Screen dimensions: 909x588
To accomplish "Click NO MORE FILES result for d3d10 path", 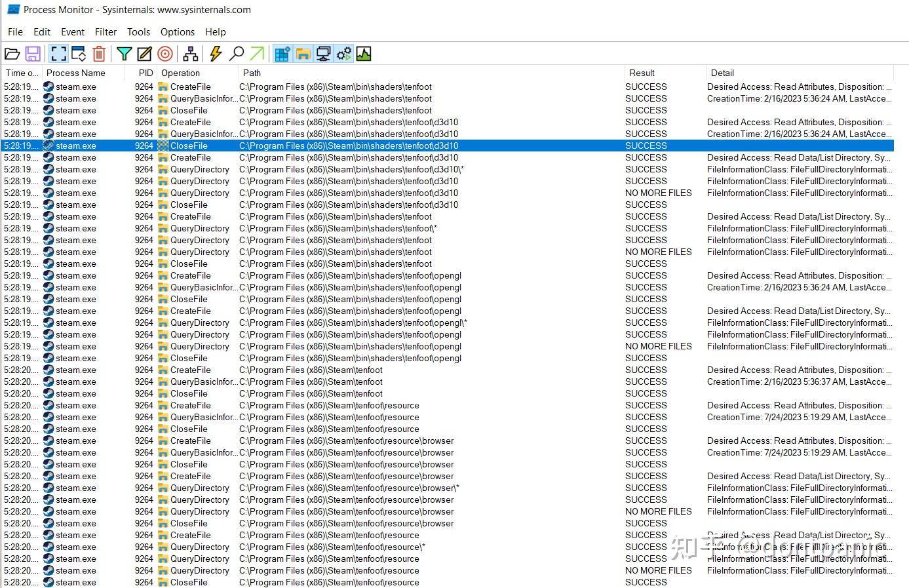I will click(659, 193).
